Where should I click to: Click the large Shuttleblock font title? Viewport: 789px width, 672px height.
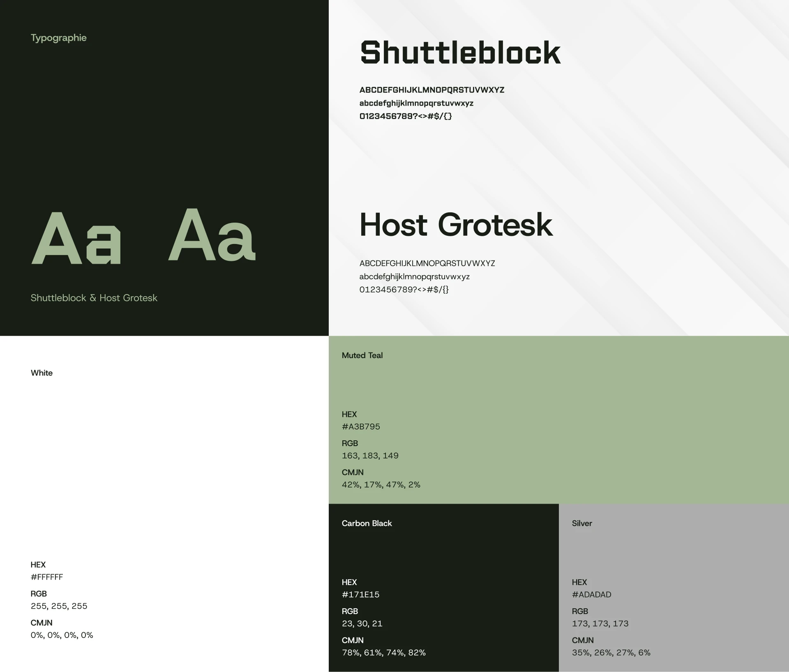pyautogui.click(x=460, y=53)
